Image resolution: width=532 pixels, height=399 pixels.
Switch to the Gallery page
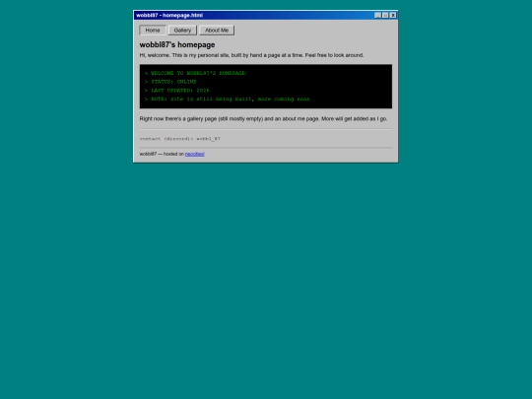pos(182,31)
